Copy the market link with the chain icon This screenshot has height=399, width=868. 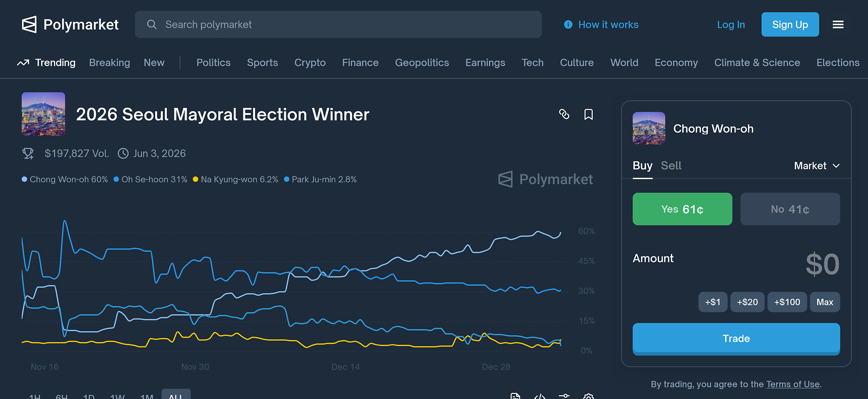564,114
